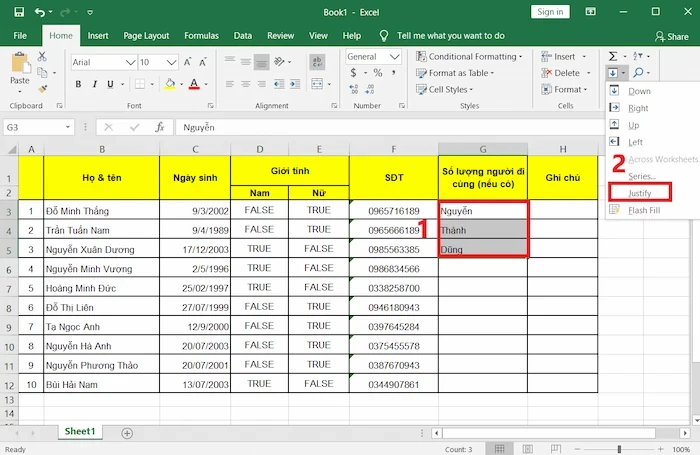Click the Undo arrow icon
Viewport: 700px width, 455px height.
coord(40,12)
